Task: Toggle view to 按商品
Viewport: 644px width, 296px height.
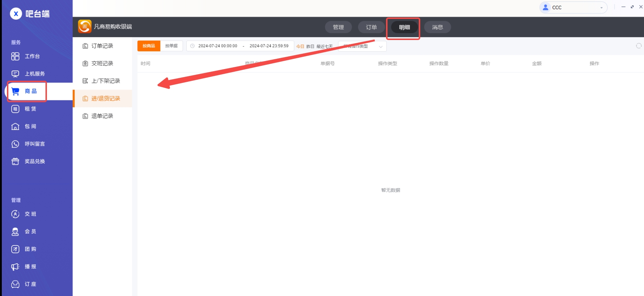Action: tap(149, 46)
